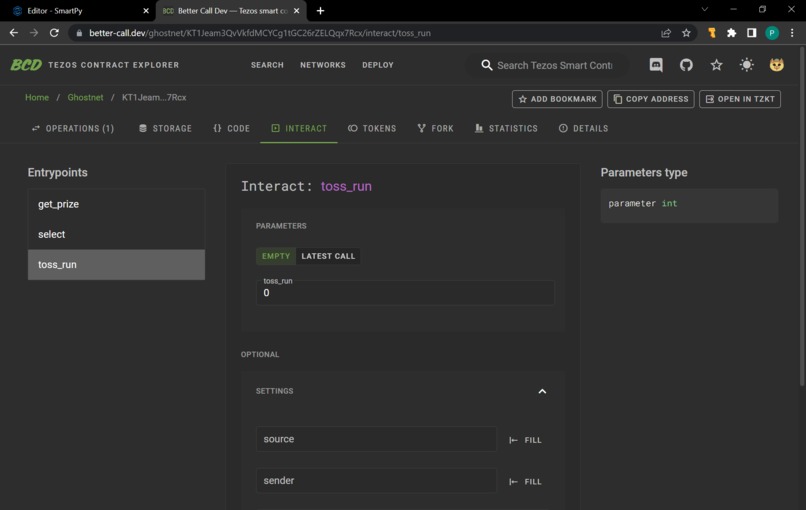Reload the page

tap(54, 33)
